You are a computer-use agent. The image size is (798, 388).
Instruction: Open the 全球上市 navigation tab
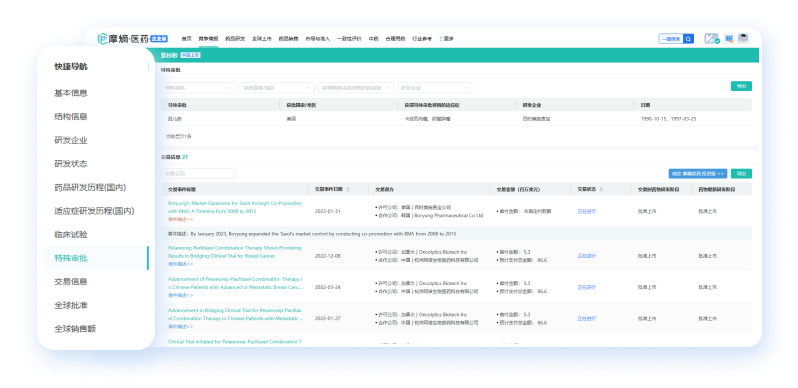tap(262, 39)
